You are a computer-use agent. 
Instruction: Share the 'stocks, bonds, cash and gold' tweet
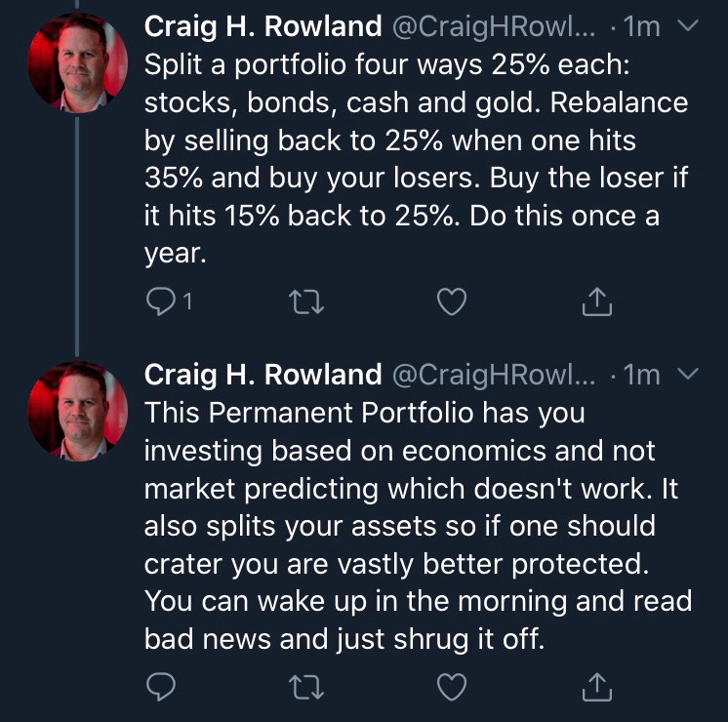[x=597, y=301]
